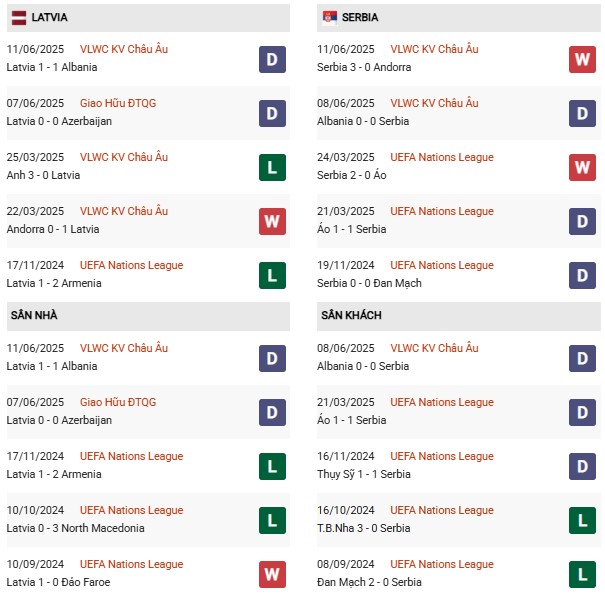Click L badge next to Anh 3-0 Latvia

click(272, 167)
